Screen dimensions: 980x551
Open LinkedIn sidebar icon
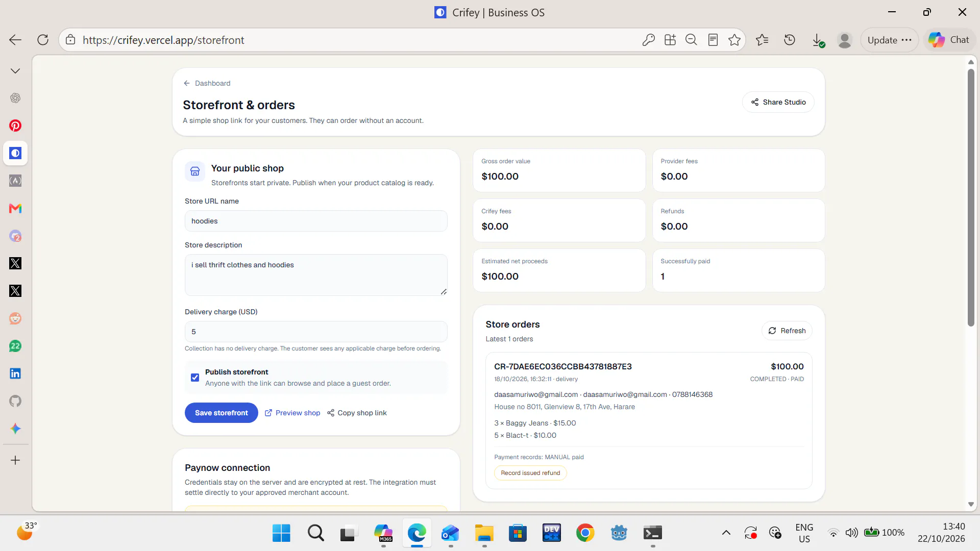[x=15, y=373]
